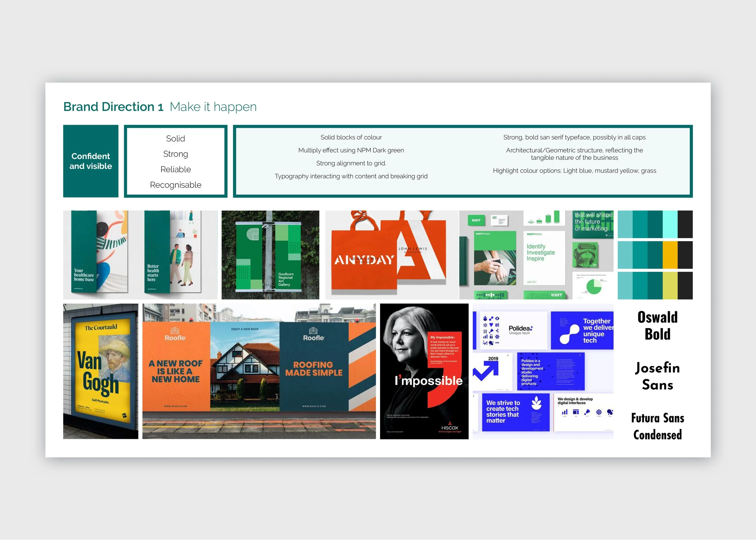756x540 pixels.
Task: Click the Confident and visible teal box
Action: pyautogui.click(x=91, y=161)
